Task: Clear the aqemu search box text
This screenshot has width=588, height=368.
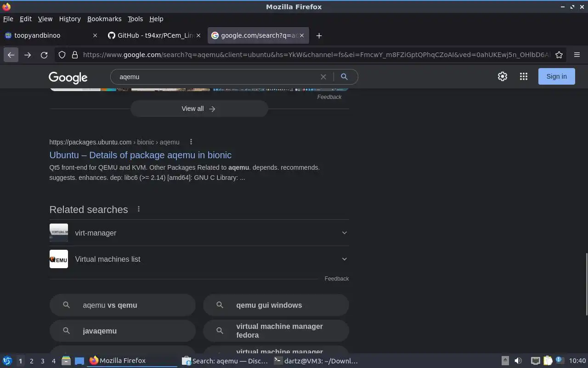Action: [323, 77]
